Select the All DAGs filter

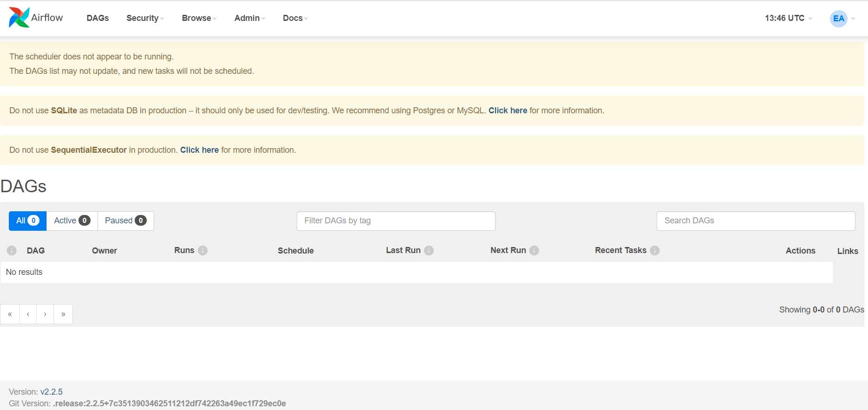pos(27,221)
